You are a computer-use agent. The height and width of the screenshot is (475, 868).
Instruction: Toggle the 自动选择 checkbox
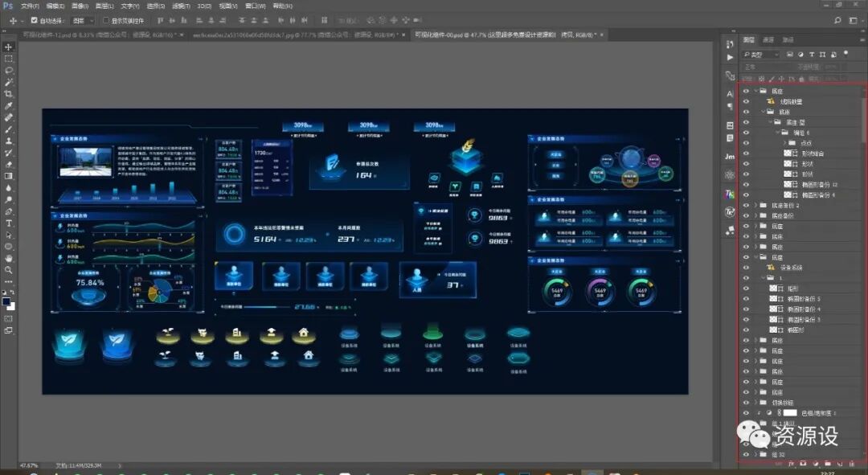pos(35,20)
